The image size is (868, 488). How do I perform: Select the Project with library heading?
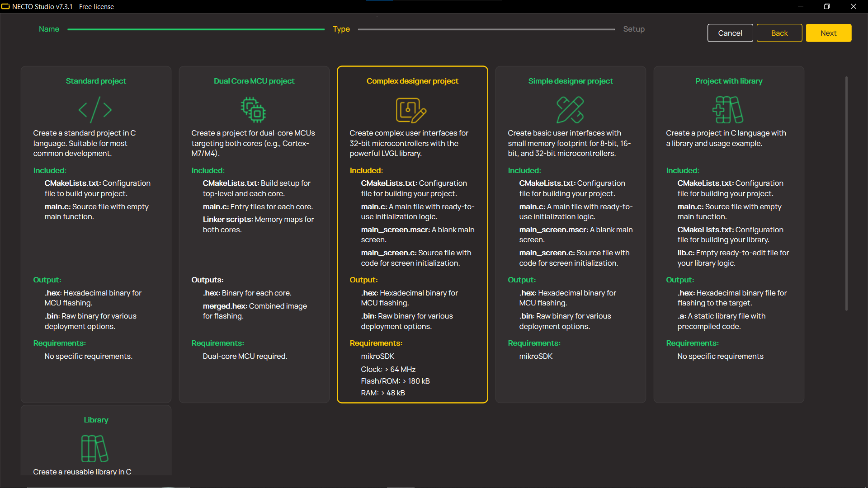tap(728, 81)
